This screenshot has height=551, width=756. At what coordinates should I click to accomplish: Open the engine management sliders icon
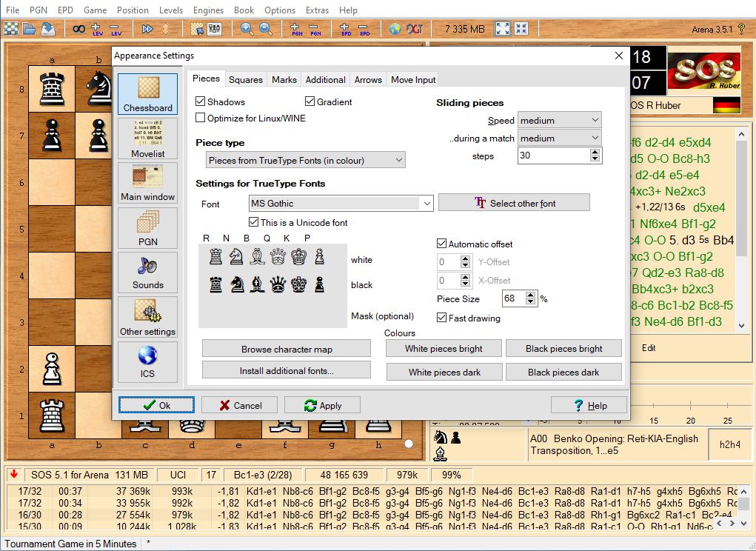coord(215,29)
